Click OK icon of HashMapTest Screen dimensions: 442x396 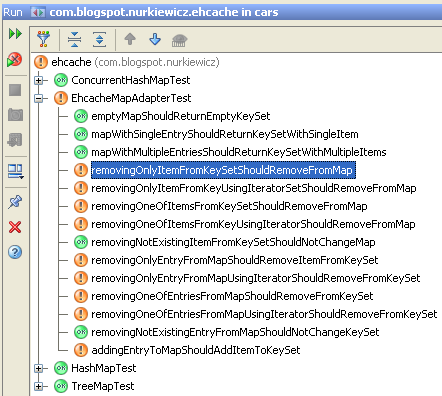(61, 368)
